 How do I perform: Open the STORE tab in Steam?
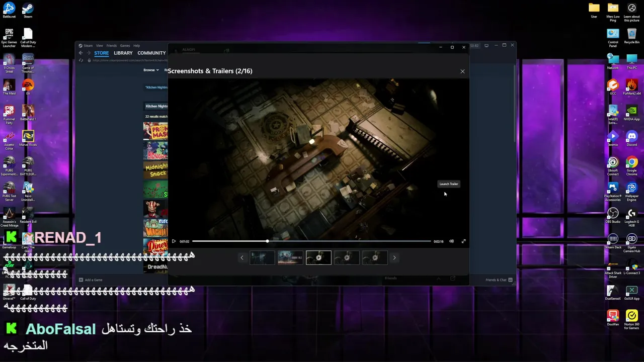101,53
